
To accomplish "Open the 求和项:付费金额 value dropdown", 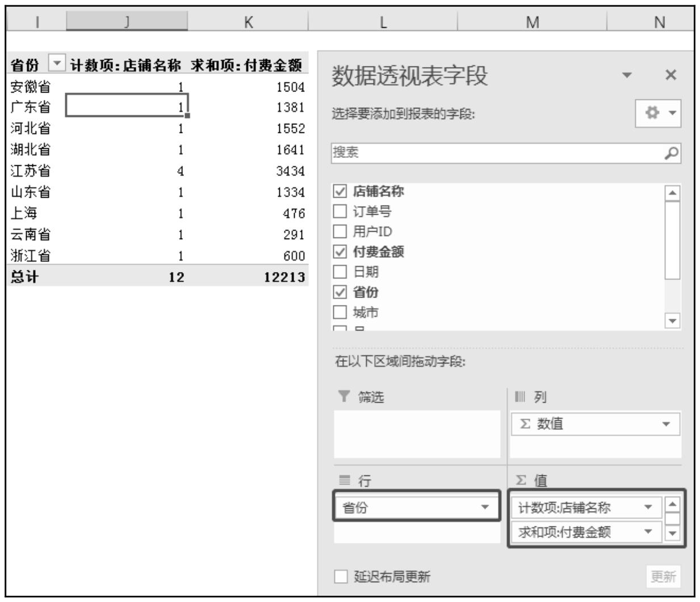I will point(648,532).
